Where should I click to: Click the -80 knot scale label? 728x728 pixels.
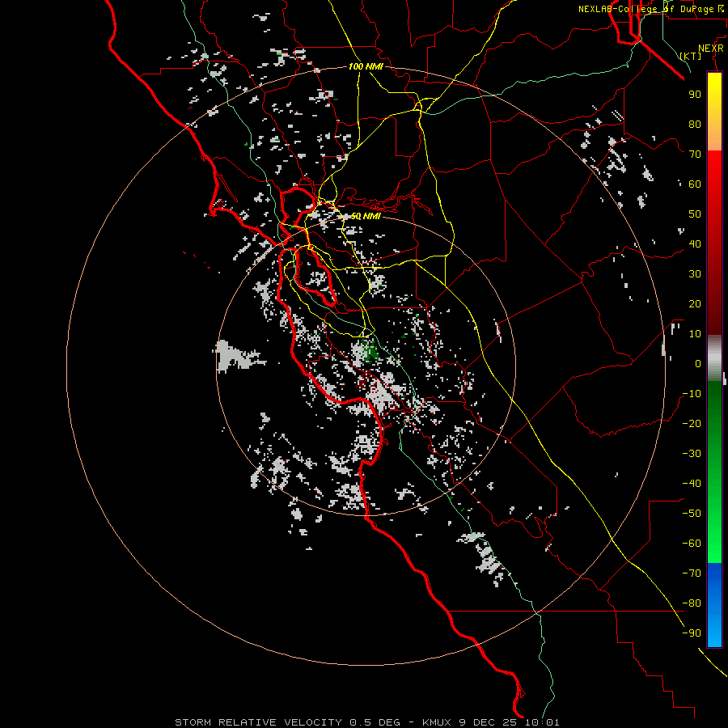point(692,603)
